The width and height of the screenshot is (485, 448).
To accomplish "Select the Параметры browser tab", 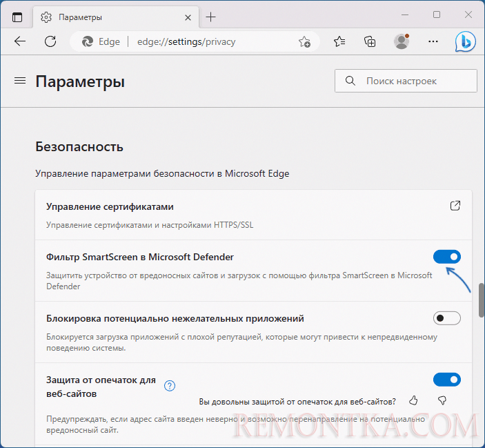I will pyautogui.click(x=116, y=17).
